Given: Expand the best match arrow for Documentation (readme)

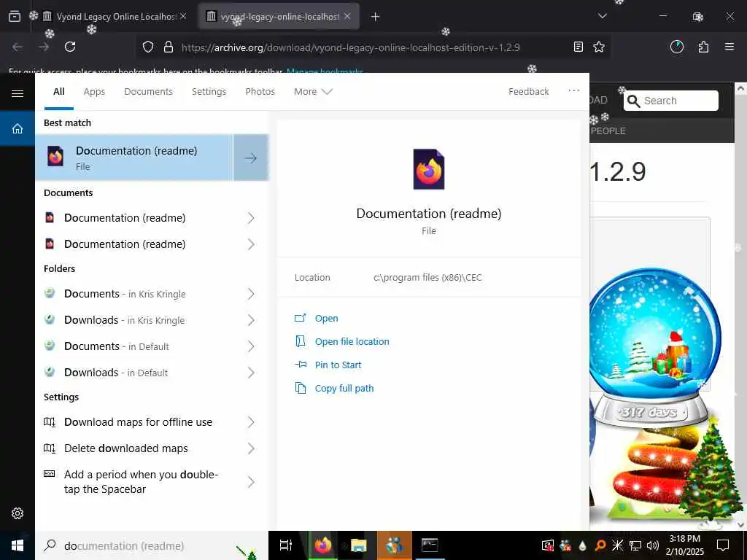Looking at the screenshot, I should (251, 157).
